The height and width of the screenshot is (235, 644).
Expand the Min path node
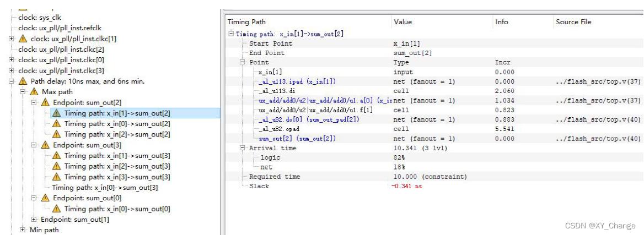click(x=23, y=230)
